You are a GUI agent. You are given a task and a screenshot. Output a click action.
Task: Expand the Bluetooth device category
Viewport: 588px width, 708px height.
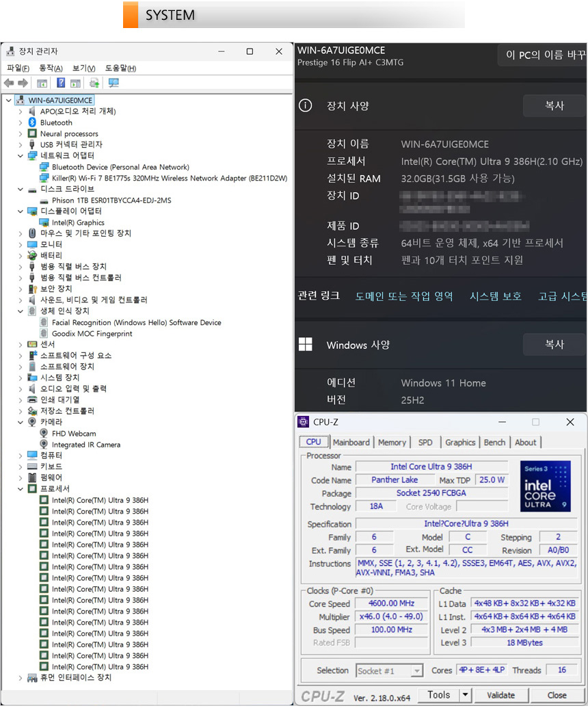point(21,123)
